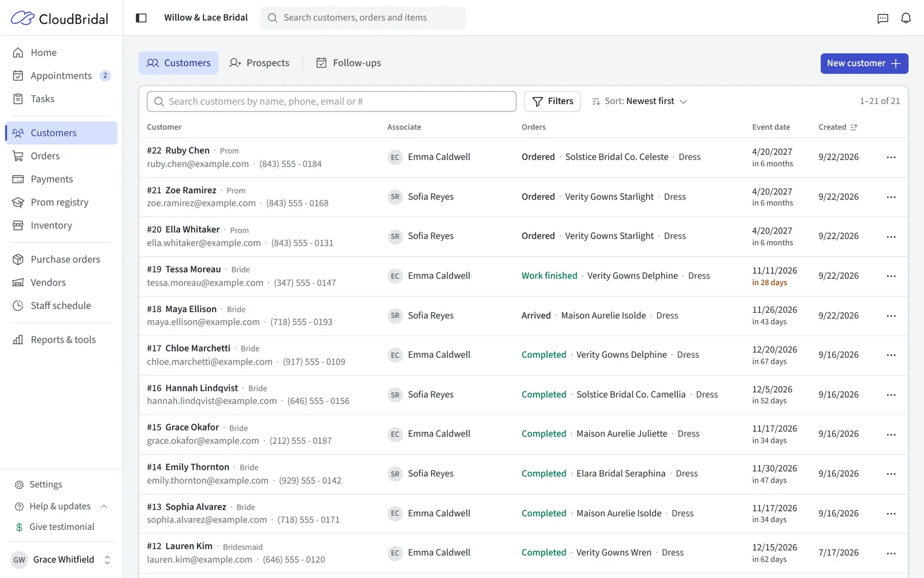Open the chat messages icon
Image resolution: width=924 pixels, height=578 pixels.
pyautogui.click(x=882, y=18)
